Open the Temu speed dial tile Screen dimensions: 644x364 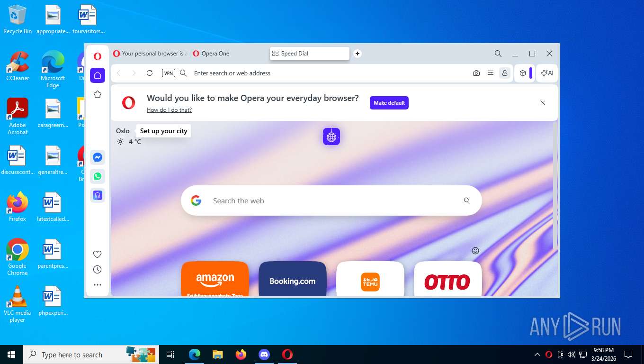tap(370, 279)
